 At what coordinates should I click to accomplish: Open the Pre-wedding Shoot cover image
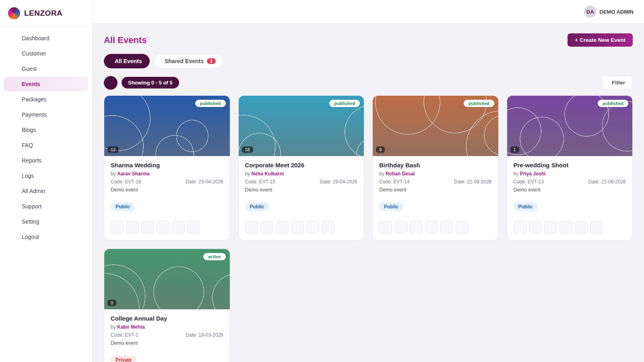pos(570,126)
